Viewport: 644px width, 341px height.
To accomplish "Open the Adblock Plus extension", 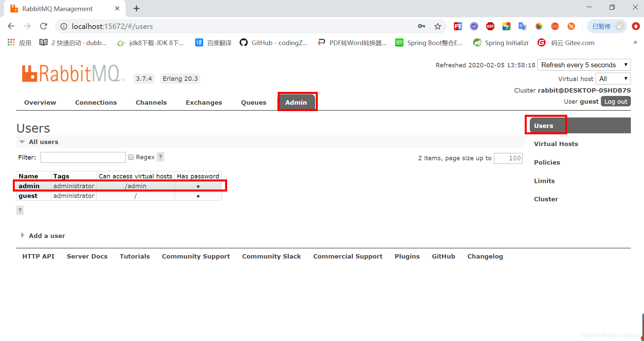I will point(490,26).
